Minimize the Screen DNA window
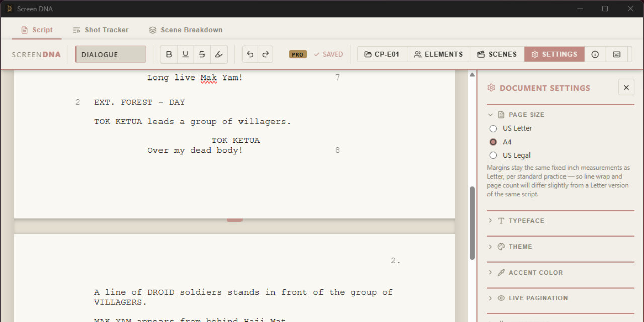Screen dimensions: 644x322 (x=579, y=9)
